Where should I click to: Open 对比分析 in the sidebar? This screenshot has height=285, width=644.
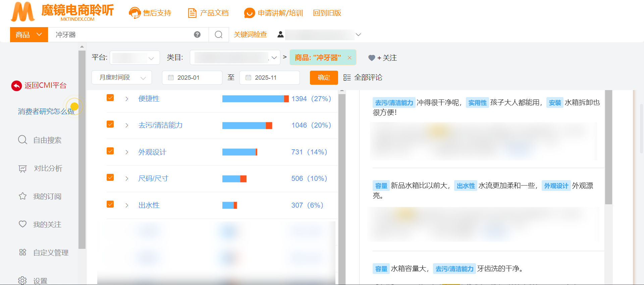[x=48, y=168]
